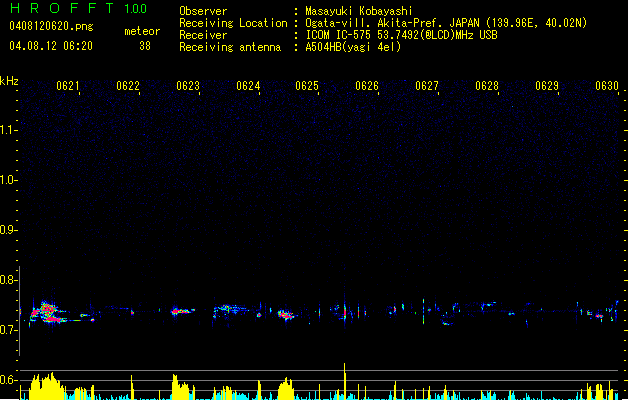The image size is (629, 400).
Task: Click the 0626 time marker
Action: (x=367, y=86)
